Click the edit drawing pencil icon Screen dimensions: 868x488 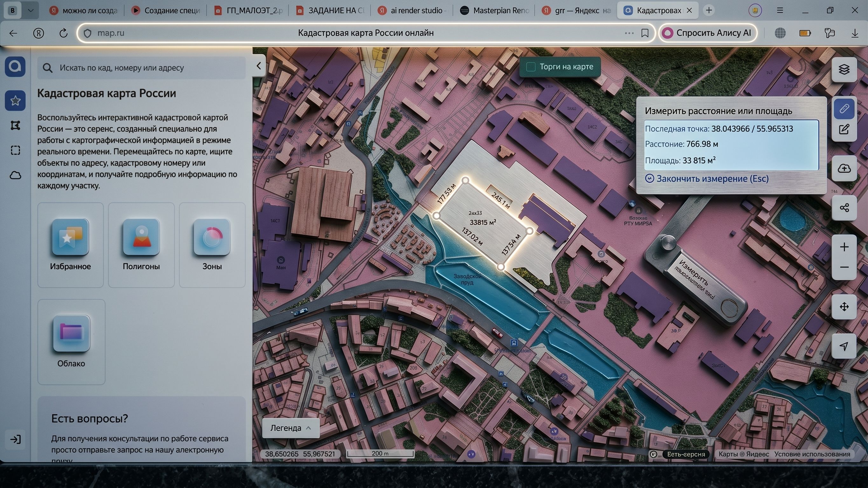(x=844, y=129)
